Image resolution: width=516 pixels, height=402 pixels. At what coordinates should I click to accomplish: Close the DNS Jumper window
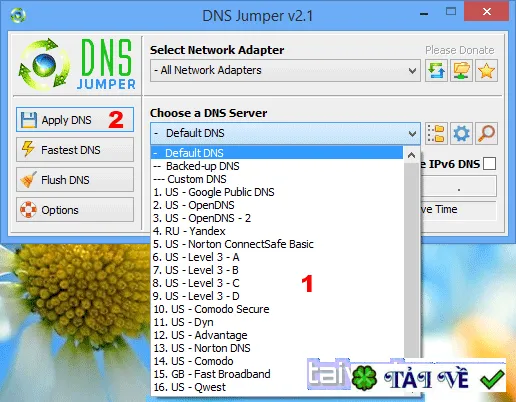487,12
